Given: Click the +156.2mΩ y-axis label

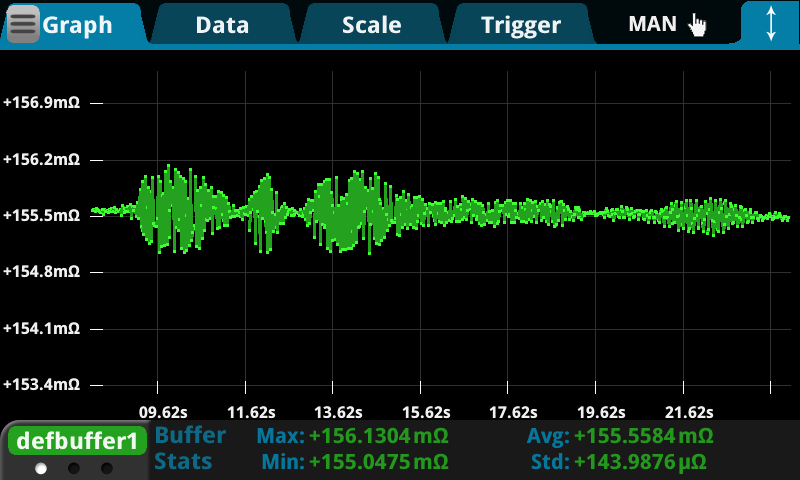Looking at the screenshot, I should point(42,160).
